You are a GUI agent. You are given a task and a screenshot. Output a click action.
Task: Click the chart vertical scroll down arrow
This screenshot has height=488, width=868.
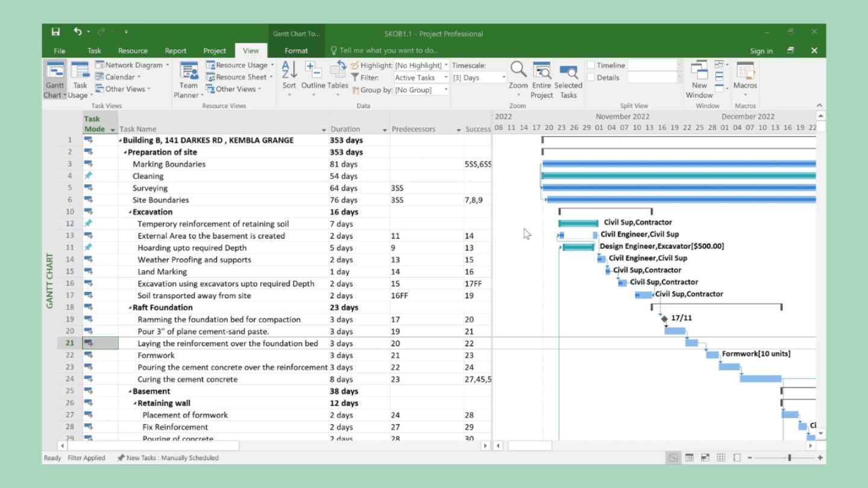pyautogui.click(x=820, y=434)
